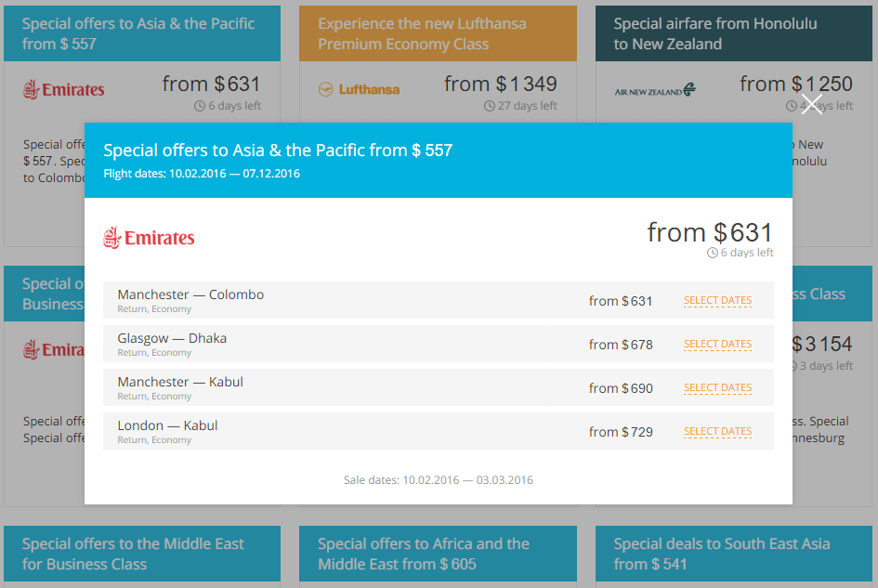The height and width of the screenshot is (588, 878).
Task: Open Lufthansa Premium Economy Class offer
Action: coord(438,33)
